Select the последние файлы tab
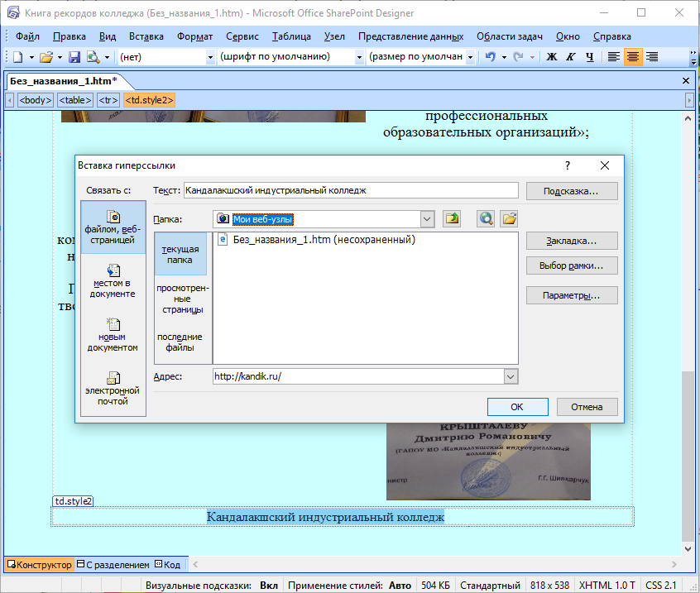Screen dimensions: 700x593 (x=180, y=342)
